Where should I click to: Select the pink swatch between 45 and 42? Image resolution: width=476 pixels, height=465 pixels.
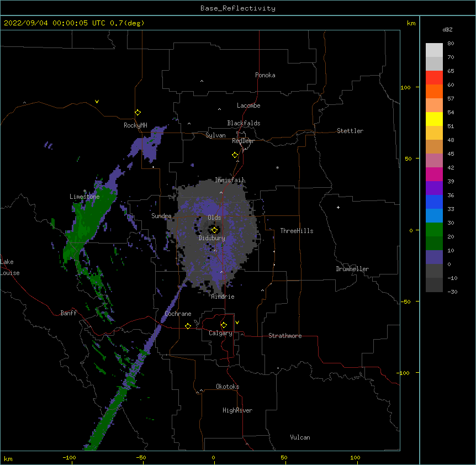434,160
